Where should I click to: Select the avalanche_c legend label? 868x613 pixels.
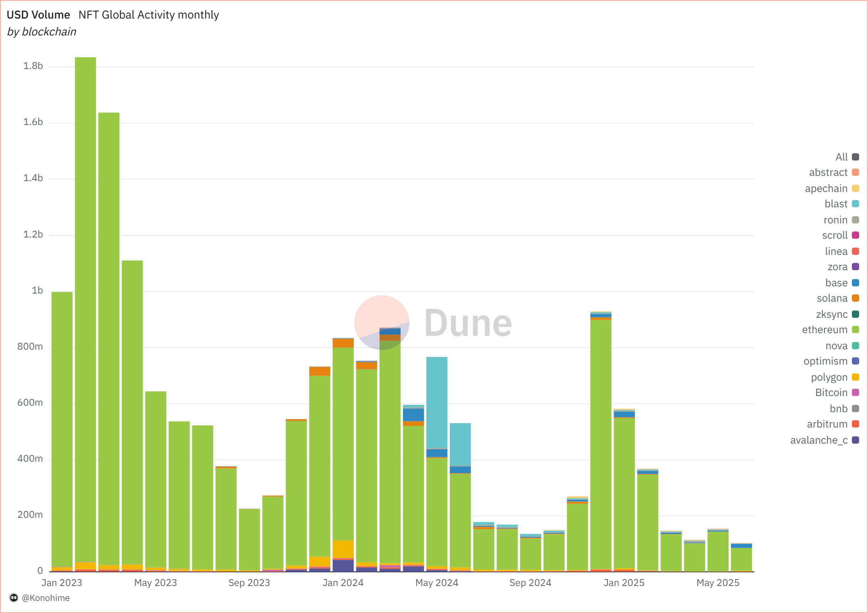[x=818, y=440]
